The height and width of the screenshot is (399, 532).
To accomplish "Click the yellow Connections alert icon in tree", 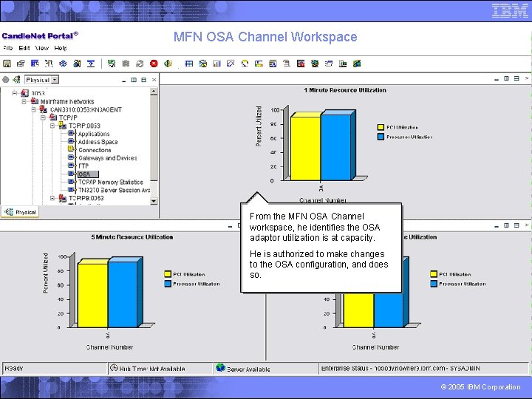I will pos(71,149).
